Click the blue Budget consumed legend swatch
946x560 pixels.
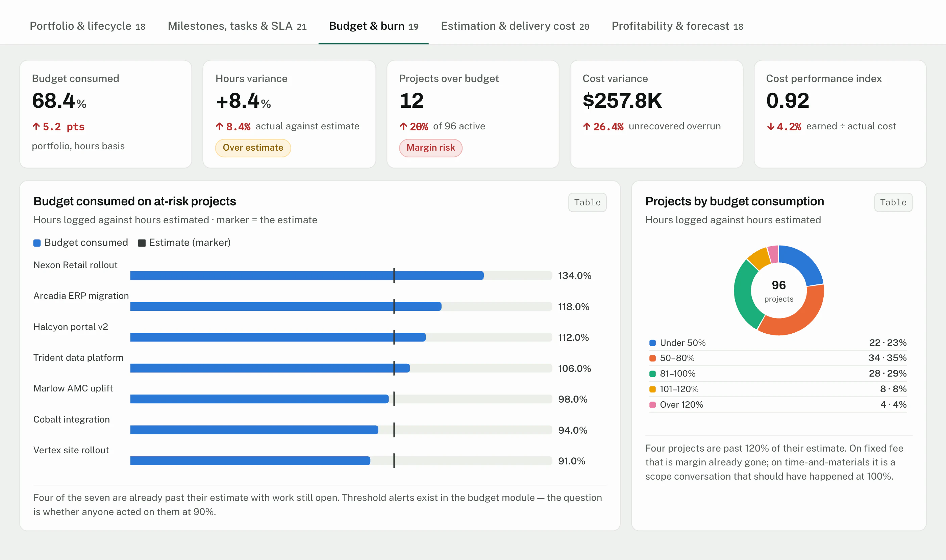click(x=37, y=243)
